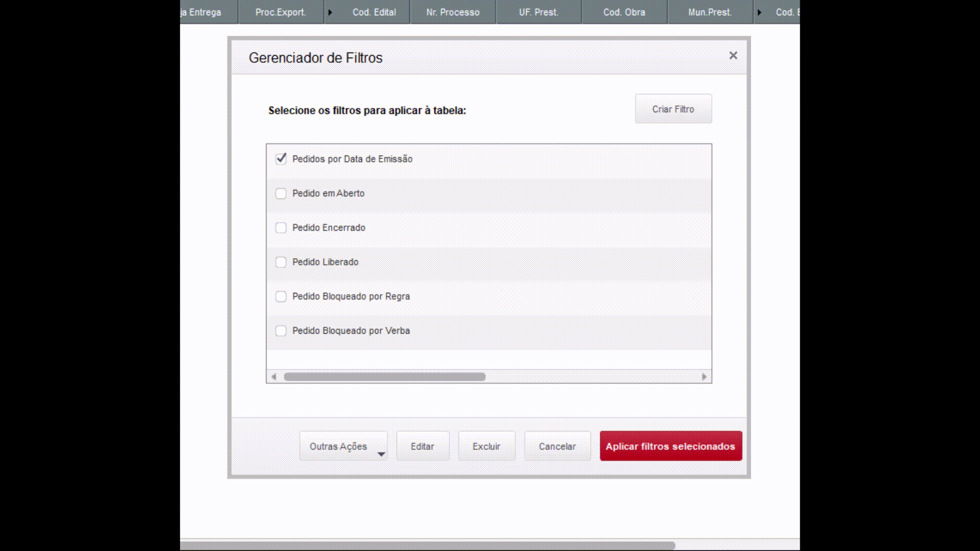Click the arrow icon before Cod. Edital column
The width and height of the screenshot is (980, 551).
(x=330, y=12)
